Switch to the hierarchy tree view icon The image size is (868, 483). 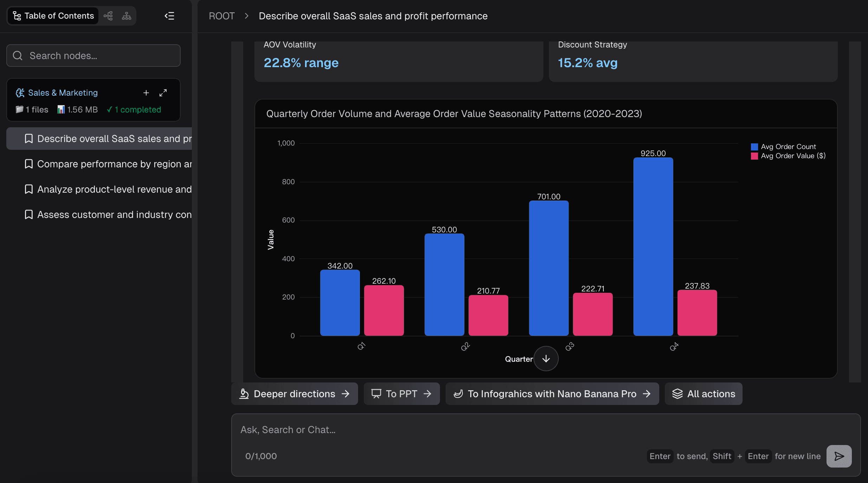tap(127, 16)
